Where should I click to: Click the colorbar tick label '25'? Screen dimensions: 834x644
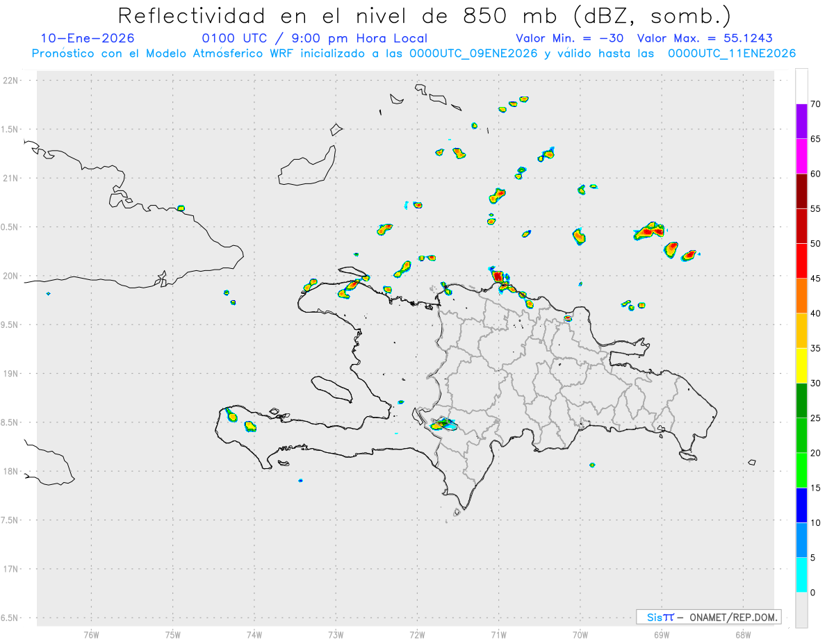tap(815, 418)
